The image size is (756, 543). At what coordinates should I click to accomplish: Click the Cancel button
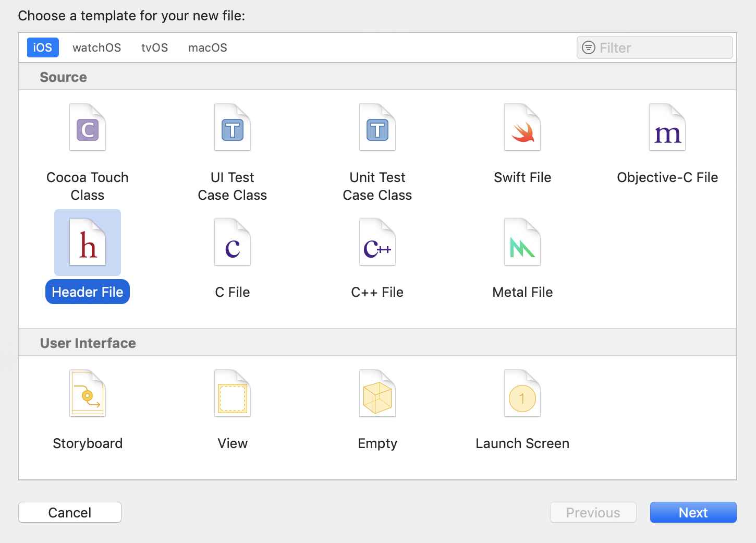pyautogui.click(x=70, y=512)
